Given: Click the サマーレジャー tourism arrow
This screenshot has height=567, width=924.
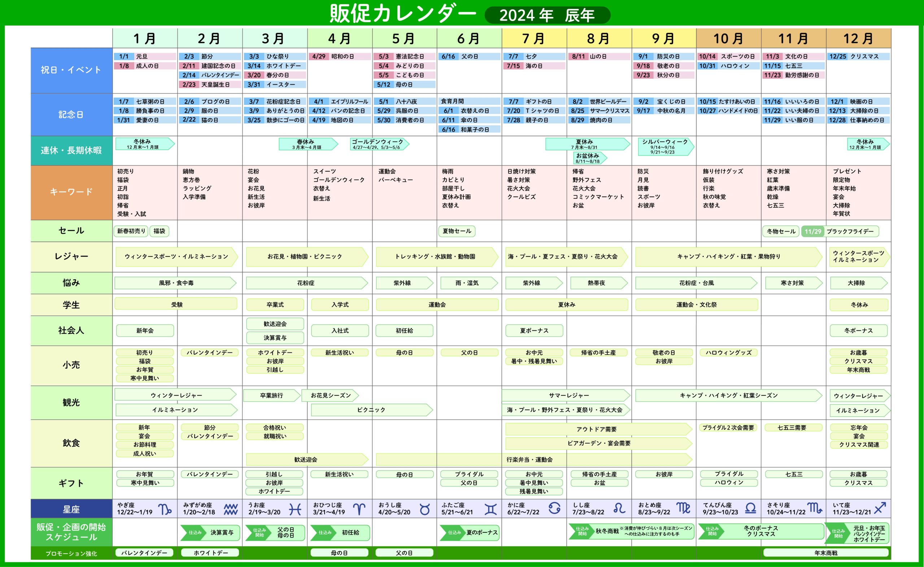Looking at the screenshot, I should pos(566,395).
